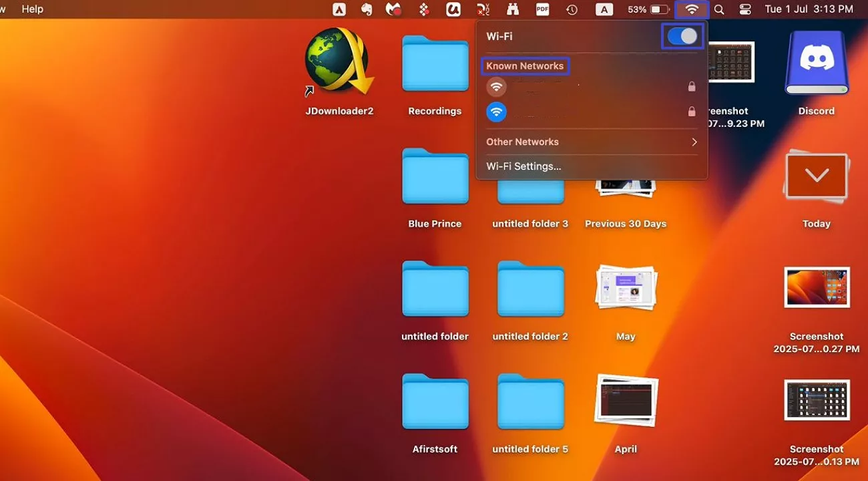Click the PDF icon in the menu bar
Image resolution: width=868 pixels, height=481 pixels.
pos(542,9)
